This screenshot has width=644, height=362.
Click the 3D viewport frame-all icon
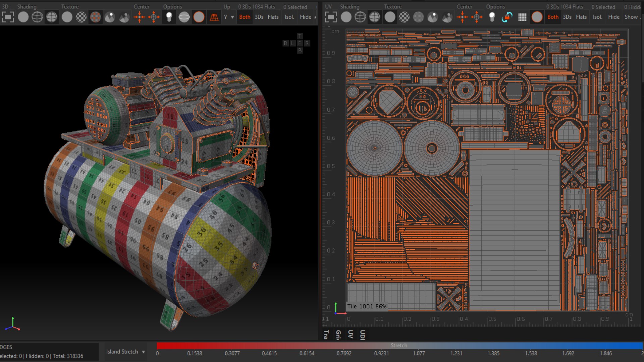tap(8, 17)
